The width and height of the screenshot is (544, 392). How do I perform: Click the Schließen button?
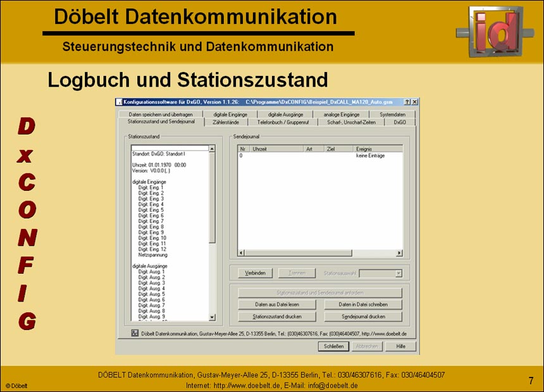pyautogui.click(x=333, y=346)
